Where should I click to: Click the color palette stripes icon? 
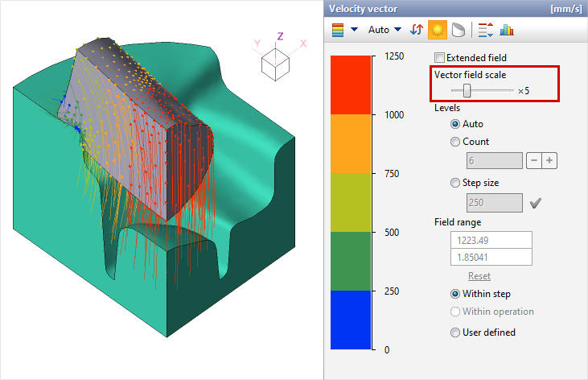click(x=339, y=30)
